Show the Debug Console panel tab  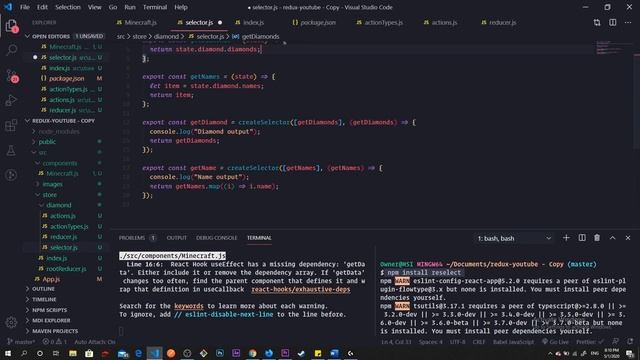[216, 238]
